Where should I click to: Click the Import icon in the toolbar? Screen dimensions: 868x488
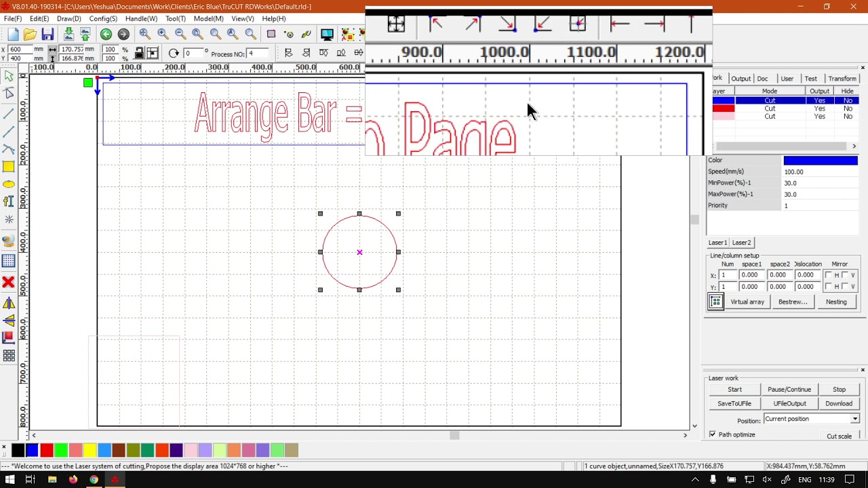[x=68, y=35]
